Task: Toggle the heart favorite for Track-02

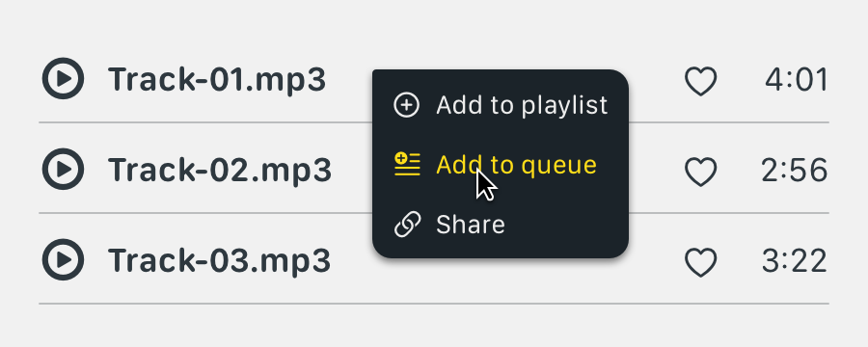Action: (701, 171)
